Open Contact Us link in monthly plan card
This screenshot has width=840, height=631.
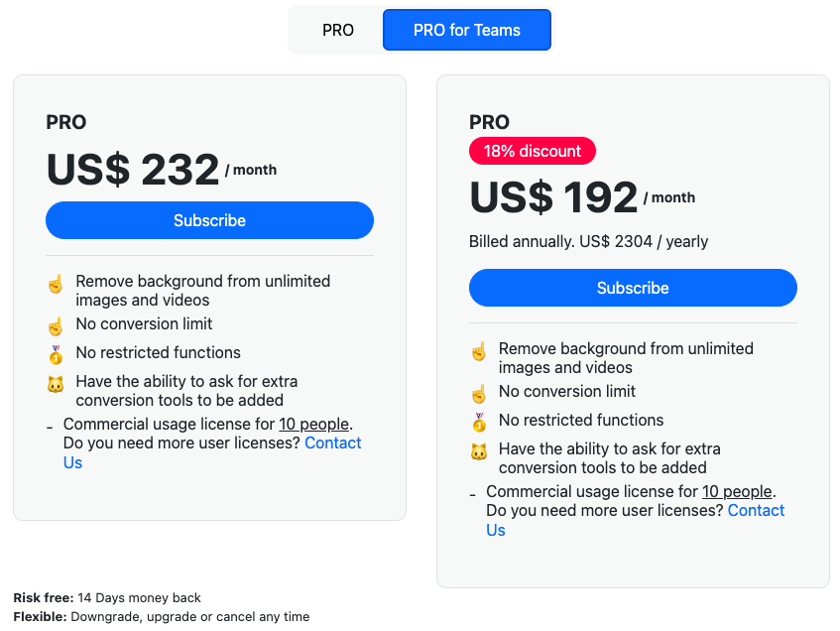[x=212, y=452]
